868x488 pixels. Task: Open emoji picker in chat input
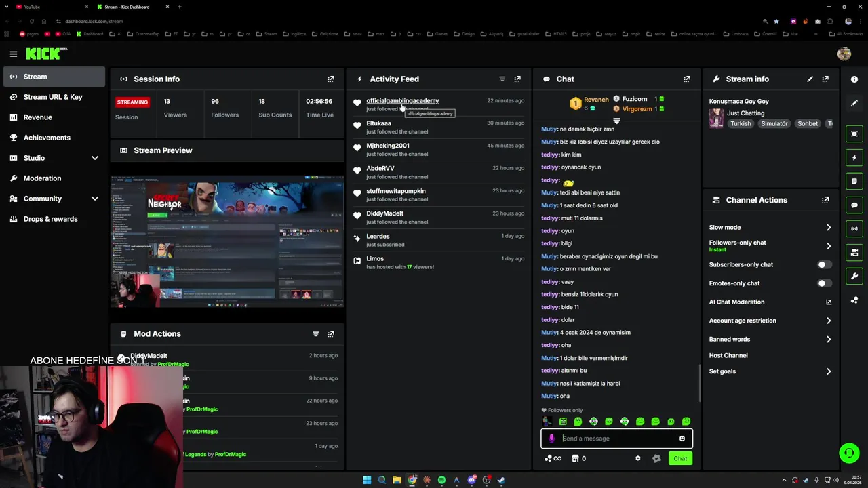pyautogui.click(x=682, y=439)
